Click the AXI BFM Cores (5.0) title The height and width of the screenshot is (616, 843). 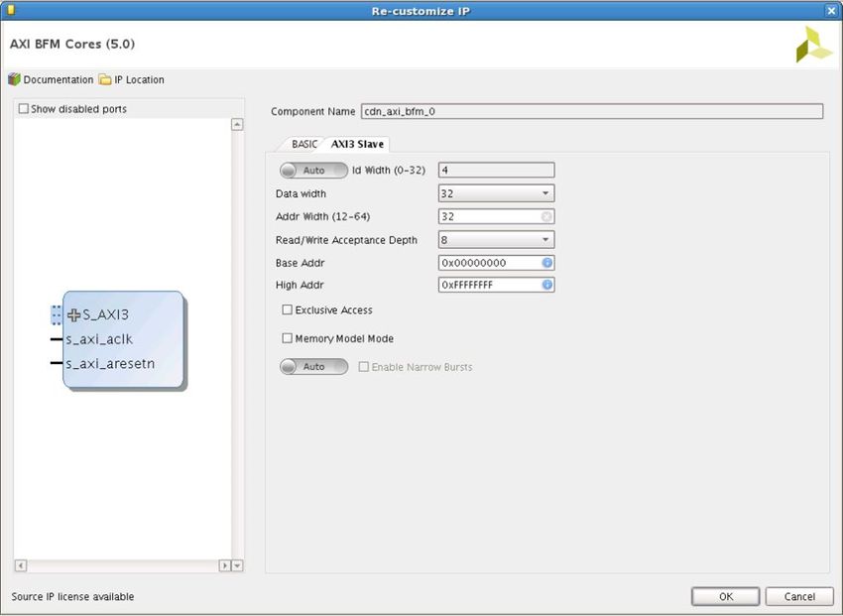click(72, 44)
